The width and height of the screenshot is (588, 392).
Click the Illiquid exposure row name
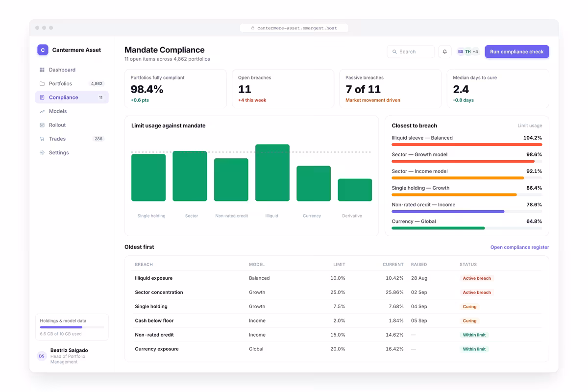pyautogui.click(x=154, y=278)
